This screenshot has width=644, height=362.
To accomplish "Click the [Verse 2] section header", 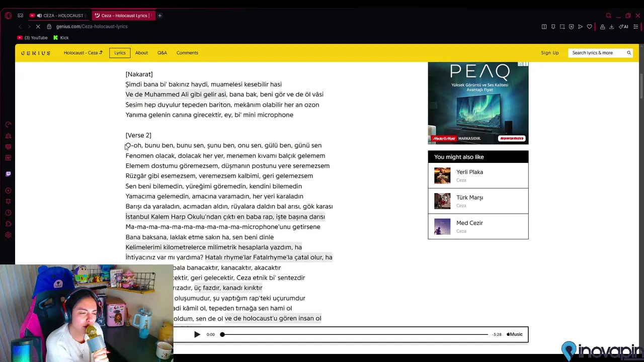I will (138, 135).
